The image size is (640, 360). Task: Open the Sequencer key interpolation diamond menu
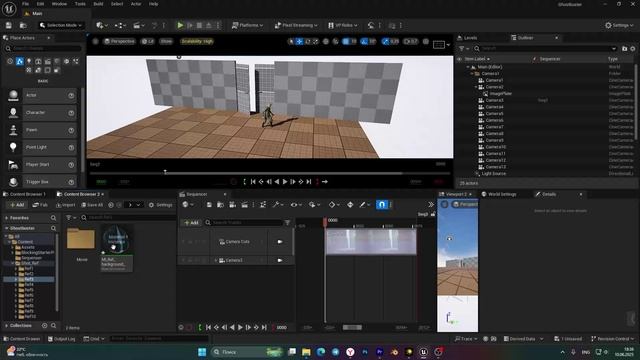coord(333,204)
